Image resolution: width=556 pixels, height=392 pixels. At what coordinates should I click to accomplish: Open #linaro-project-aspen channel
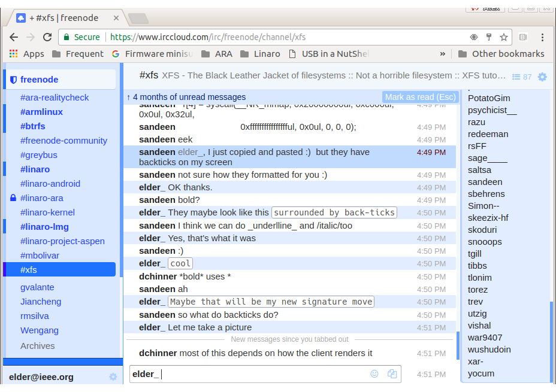(x=62, y=241)
